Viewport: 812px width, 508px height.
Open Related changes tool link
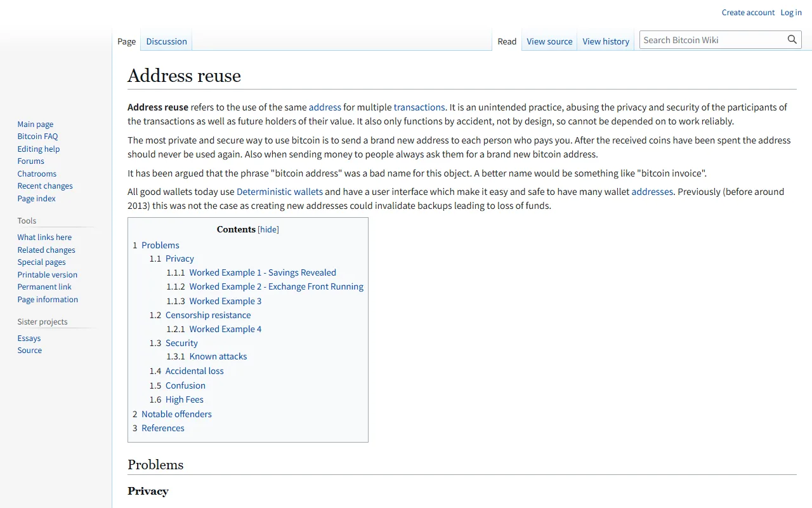pyautogui.click(x=46, y=250)
